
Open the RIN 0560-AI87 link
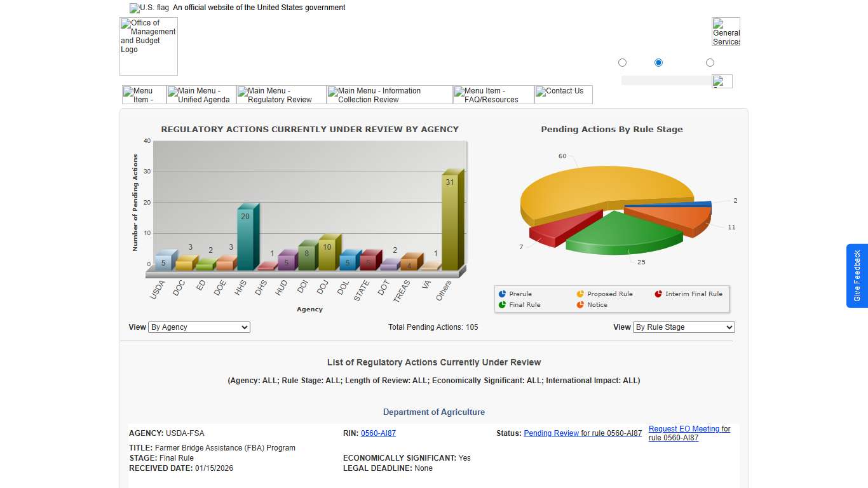pyautogui.click(x=378, y=433)
